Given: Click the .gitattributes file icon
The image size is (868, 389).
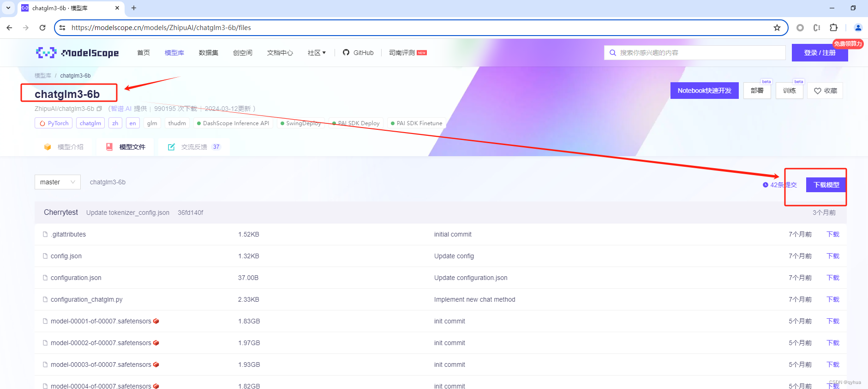Looking at the screenshot, I should (45, 234).
